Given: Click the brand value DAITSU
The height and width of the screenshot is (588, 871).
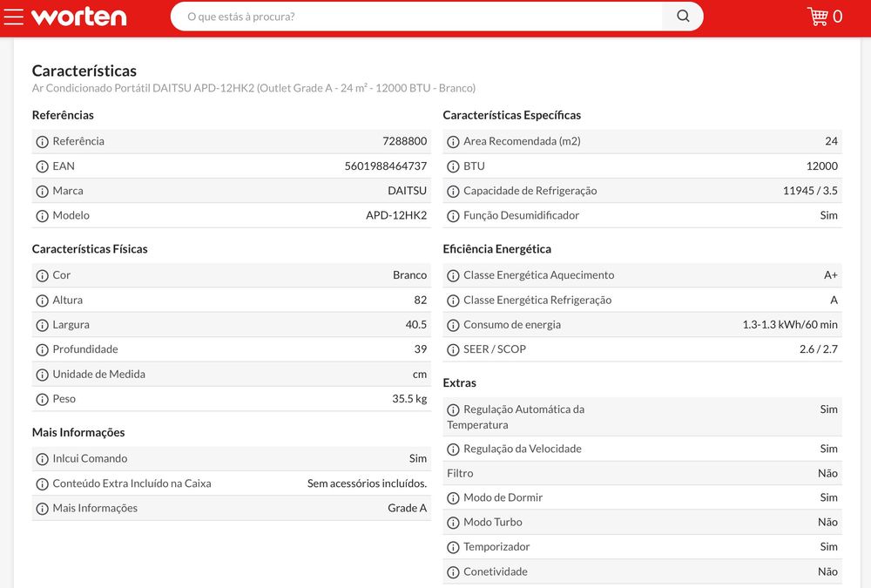Looking at the screenshot, I should pyautogui.click(x=407, y=191).
